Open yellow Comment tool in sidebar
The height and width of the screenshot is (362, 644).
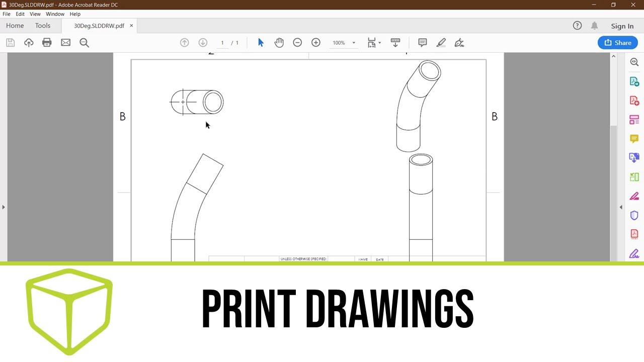(x=634, y=139)
